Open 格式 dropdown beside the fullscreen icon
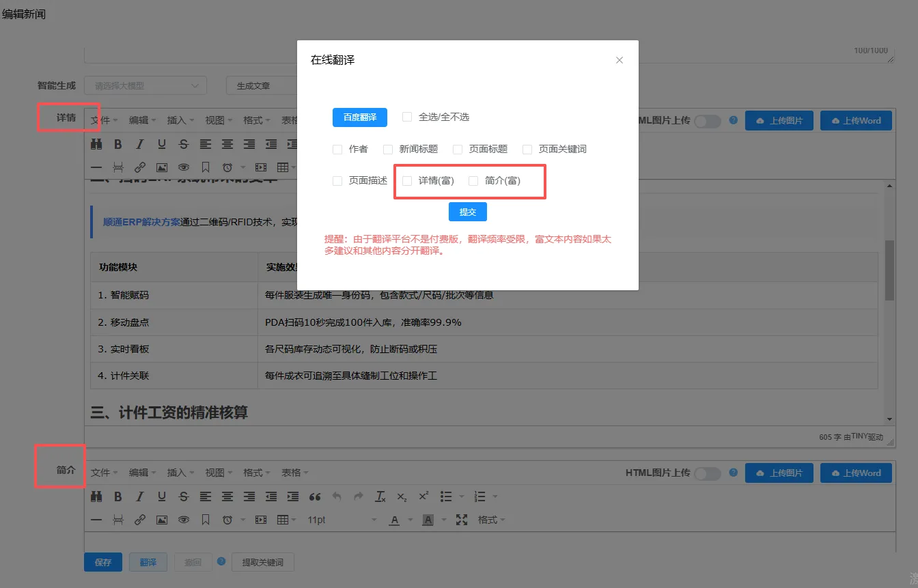This screenshot has width=918, height=588. point(492,520)
